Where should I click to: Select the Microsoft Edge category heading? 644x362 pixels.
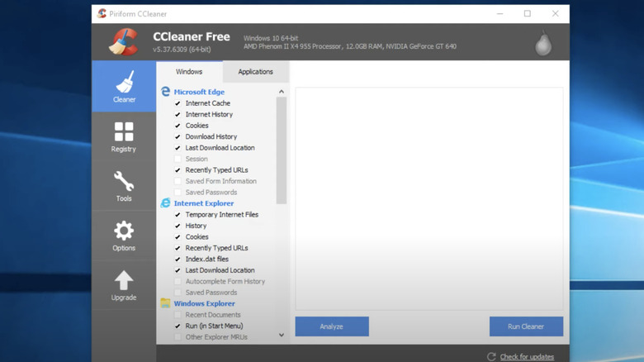(199, 92)
